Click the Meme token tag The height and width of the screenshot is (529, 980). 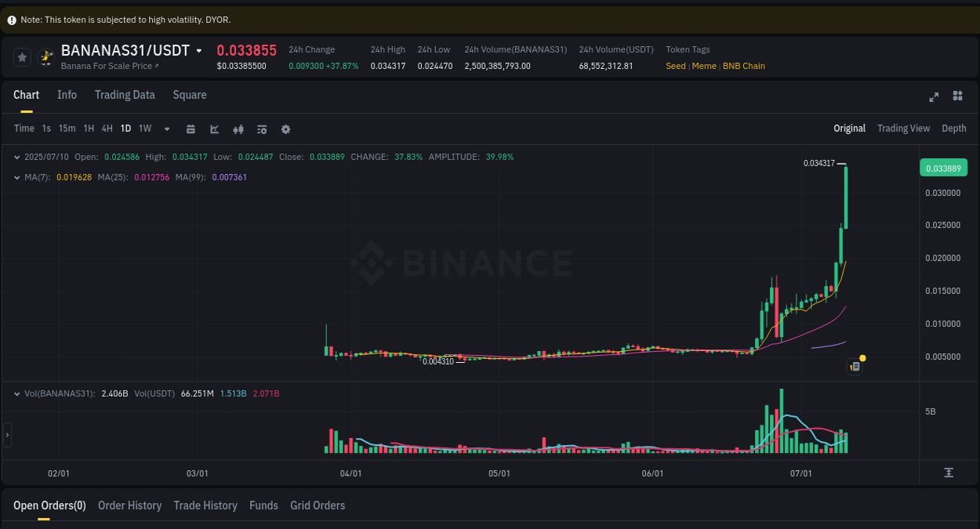point(704,66)
